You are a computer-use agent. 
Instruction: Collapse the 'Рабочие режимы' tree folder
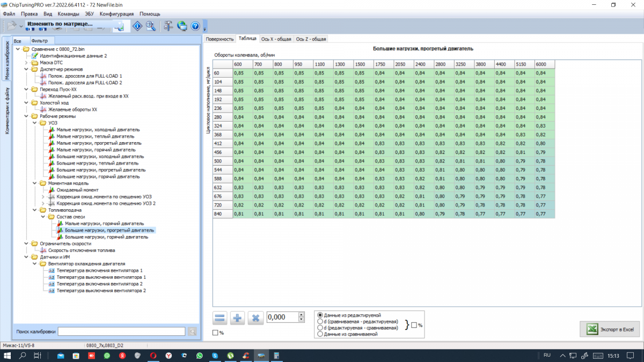(25, 116)
